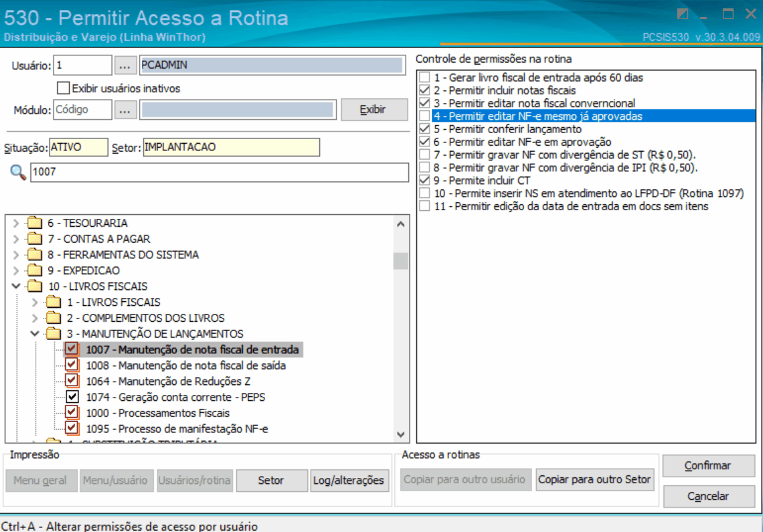The image size is (763, 532).
Task: Select the 9 - EXPEDICAO folder icon
Action: pos(34,270)
